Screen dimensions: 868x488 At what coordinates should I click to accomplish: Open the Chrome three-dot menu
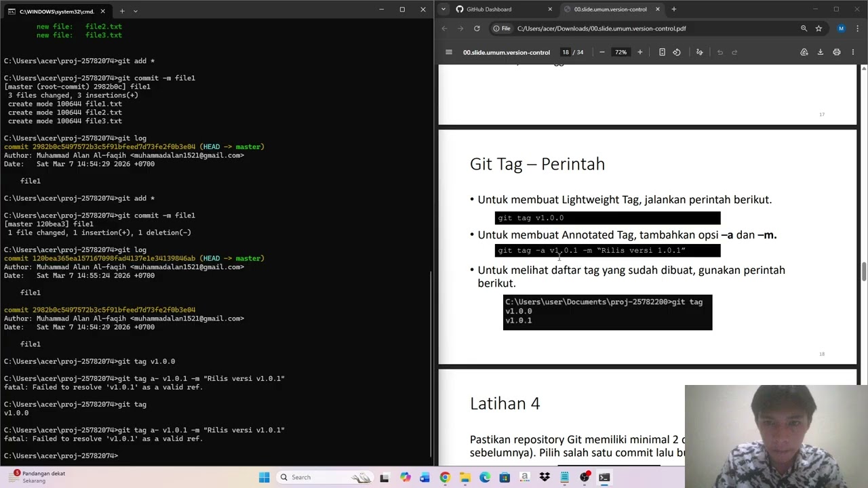(857, 28)
